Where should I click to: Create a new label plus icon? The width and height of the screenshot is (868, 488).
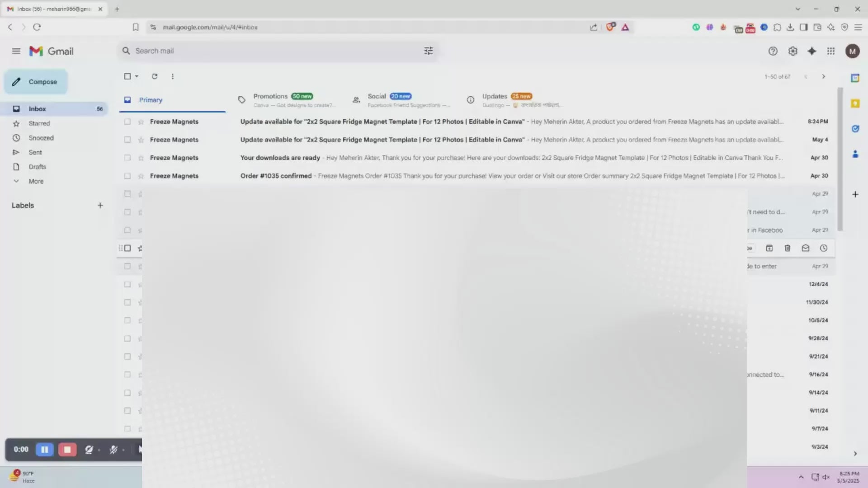[100, 205]
